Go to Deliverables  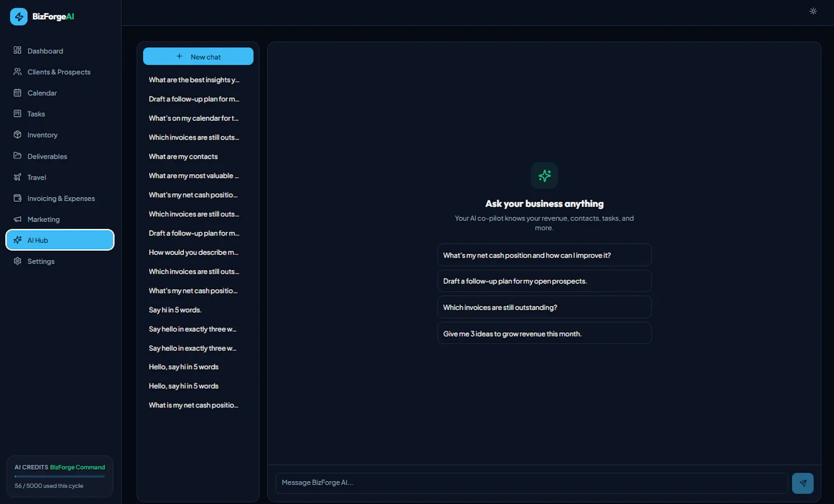60,156
